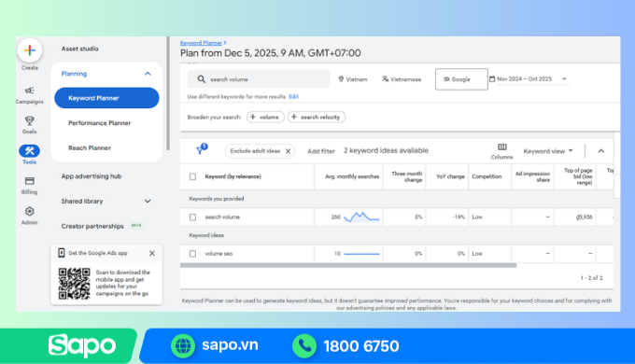The image size is (635, 364).
Task: Click the Keyword Planner breadcrumb link
Action: coord(201,43)
